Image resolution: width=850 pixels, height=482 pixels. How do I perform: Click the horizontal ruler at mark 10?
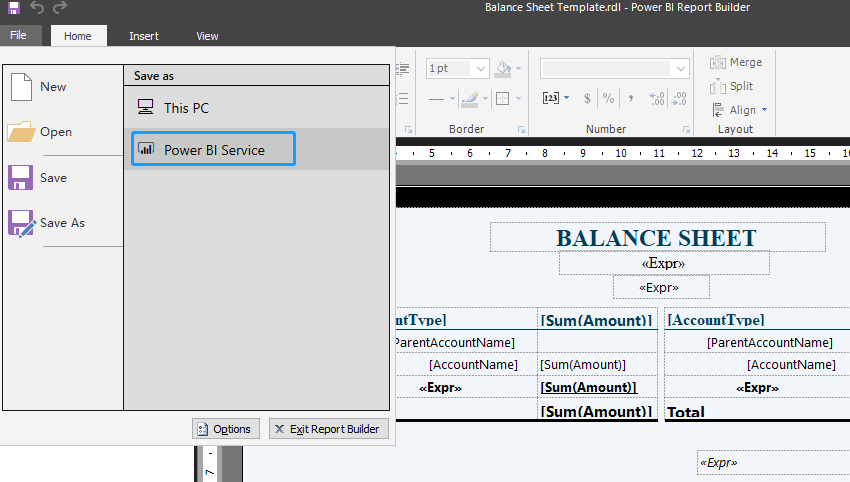tap(621, 153)
